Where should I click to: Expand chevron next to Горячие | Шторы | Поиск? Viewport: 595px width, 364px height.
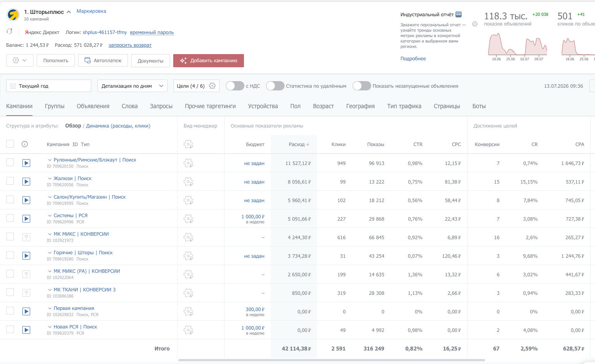coord(50,253)
